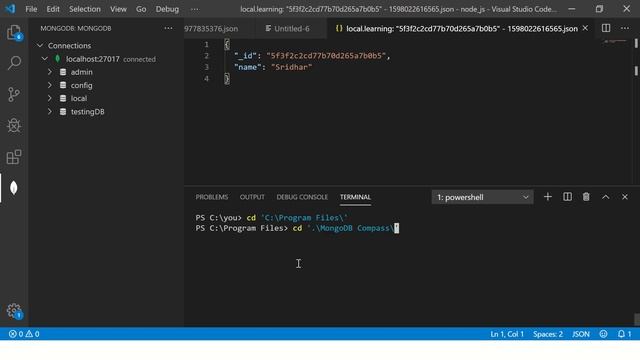The height and width of the screenshot is (360, 640).
Task: Open editor more actions ellipsis
Action: [625, 28]
